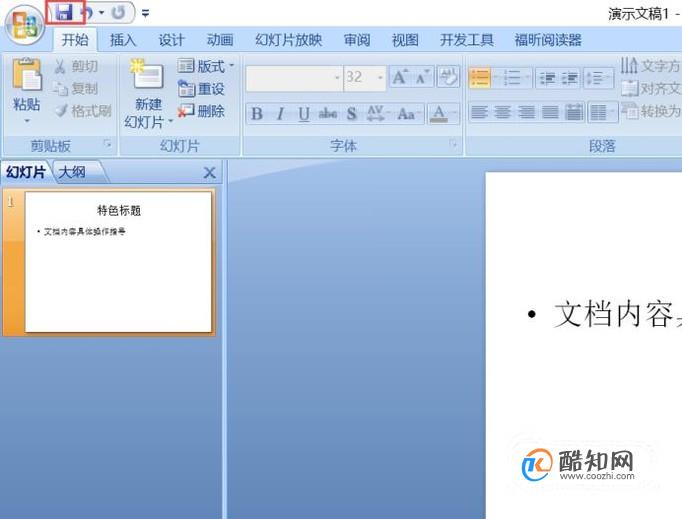The width and height of the screenshot is (682, 519).
Task: Switch to the 动画 ribbon tab
Action: click(x=220, y=40)
